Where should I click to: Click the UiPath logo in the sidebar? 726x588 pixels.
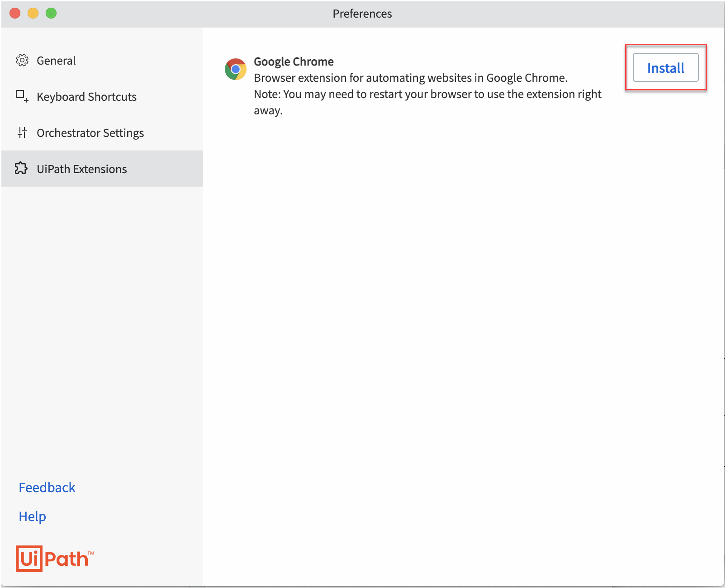click(54, 559)
